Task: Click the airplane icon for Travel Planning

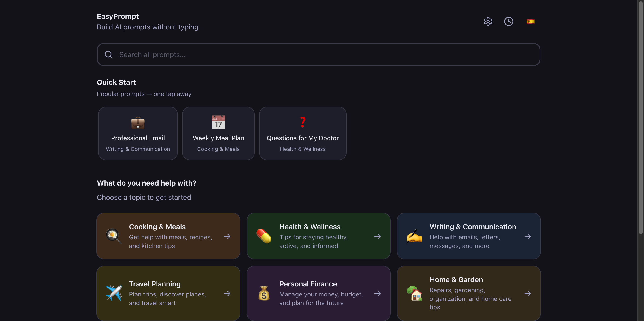Action: coord(114,293)
